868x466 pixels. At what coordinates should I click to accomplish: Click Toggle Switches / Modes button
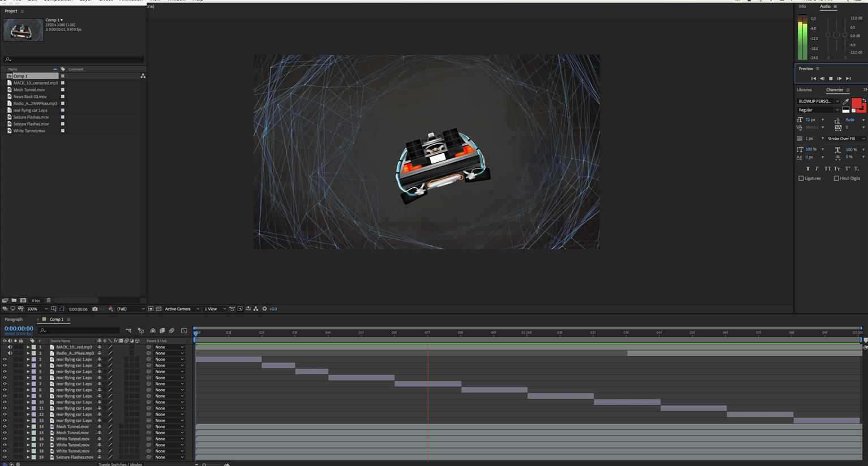pos(121,464)
